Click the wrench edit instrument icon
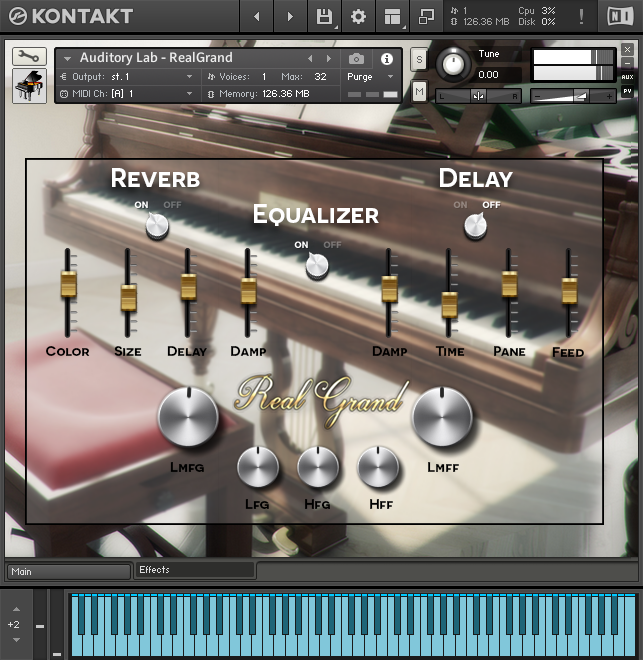Screen dimensions: 643x660 click(29, 57)
